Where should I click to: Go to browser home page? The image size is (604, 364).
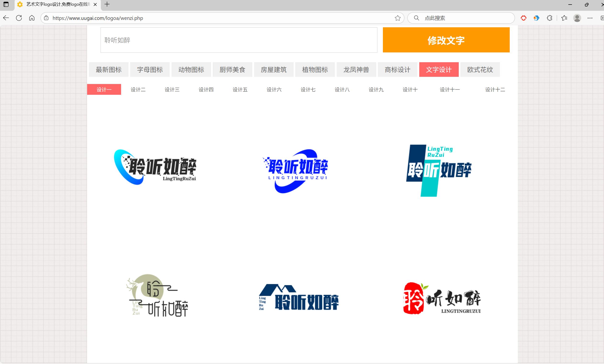pos(32,18)
